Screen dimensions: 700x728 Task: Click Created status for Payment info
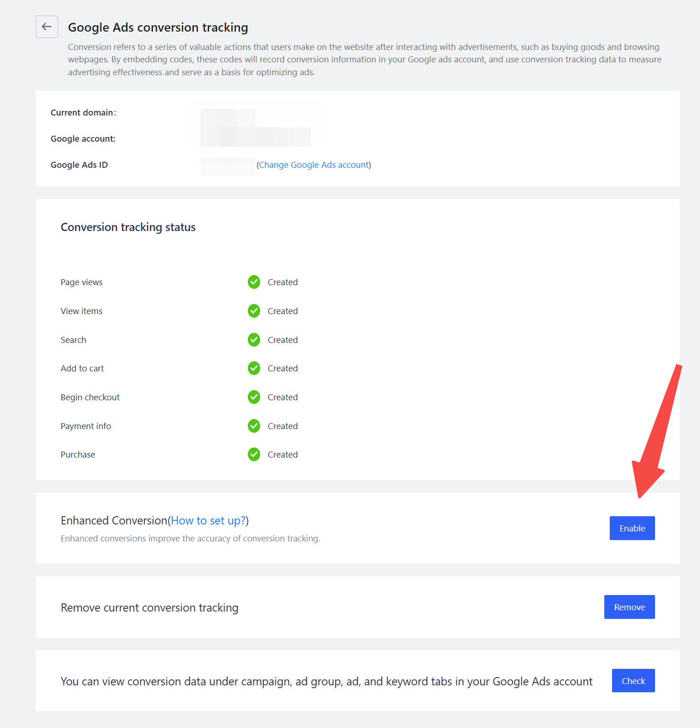283,426
